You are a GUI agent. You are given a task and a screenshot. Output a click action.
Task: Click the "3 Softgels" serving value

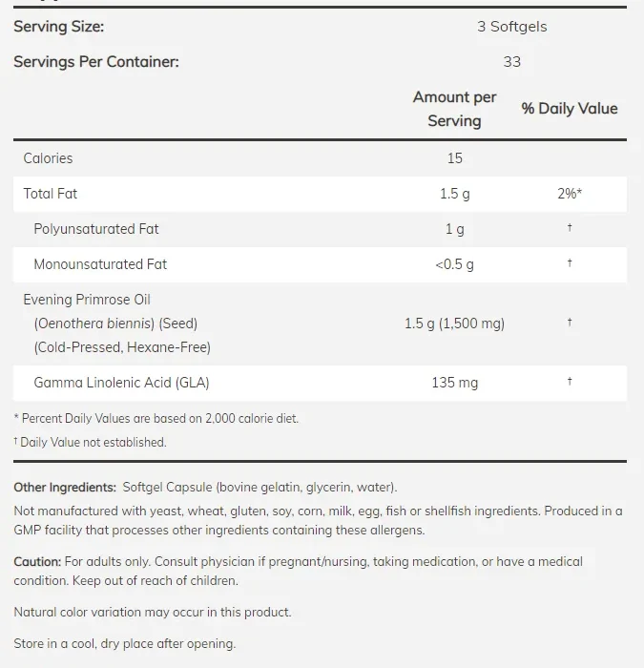pyautogui.click(x=512, y=27)
